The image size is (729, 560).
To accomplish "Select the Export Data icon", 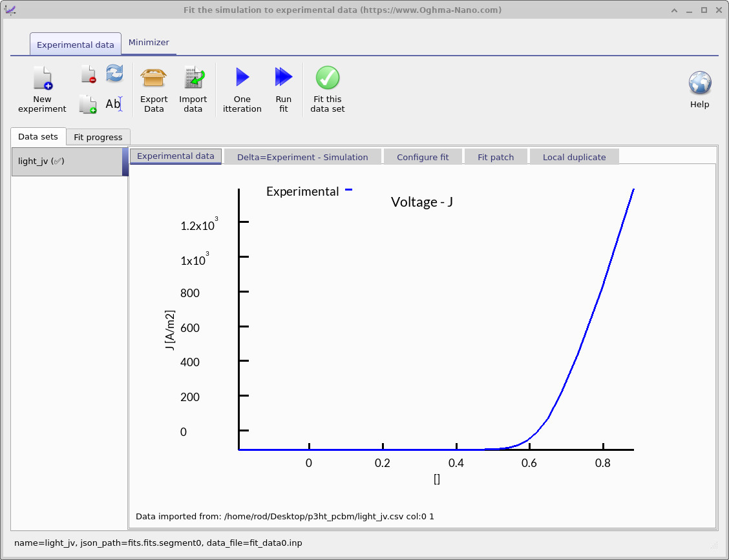I will 154,84.
